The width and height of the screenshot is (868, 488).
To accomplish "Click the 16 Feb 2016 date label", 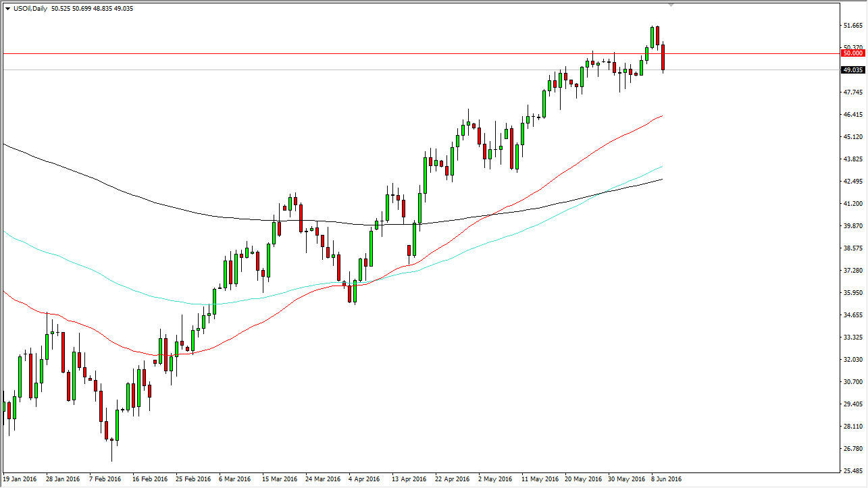I will [x=150, y=479].
